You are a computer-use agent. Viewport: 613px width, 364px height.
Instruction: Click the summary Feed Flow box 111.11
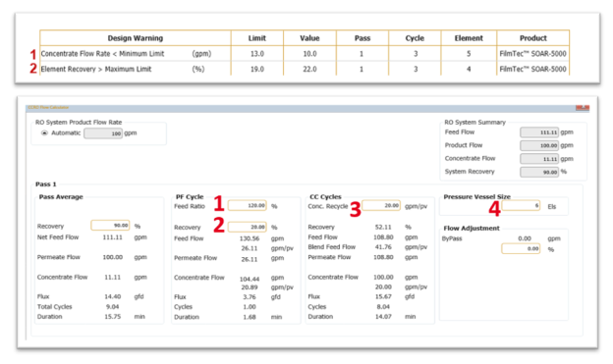pyautogui.click(x=539, y=132)
